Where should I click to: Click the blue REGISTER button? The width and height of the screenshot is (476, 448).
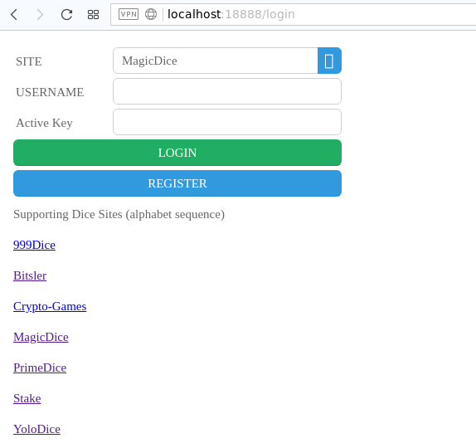[177, 183]
